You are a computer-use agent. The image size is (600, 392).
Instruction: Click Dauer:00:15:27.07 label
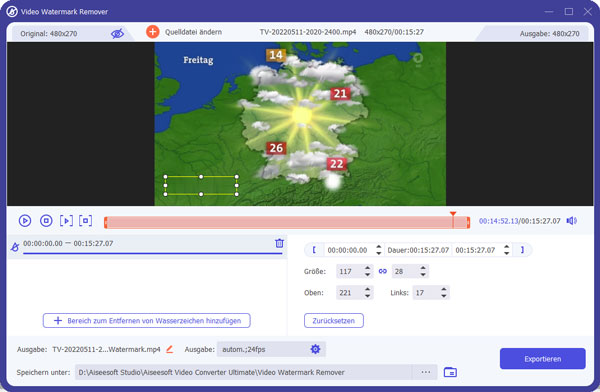click(x=418, y=250)
